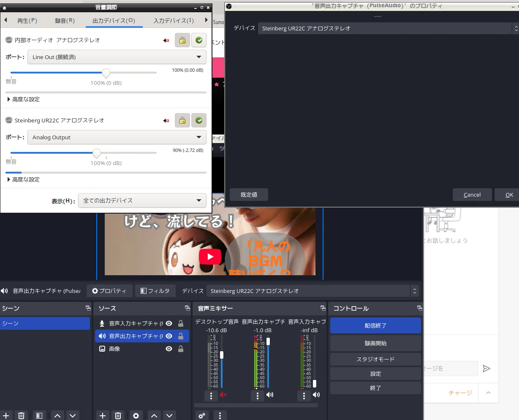Switch to 再生(P) tab
The height and width of the screenshot is (420, 519).
27,20
